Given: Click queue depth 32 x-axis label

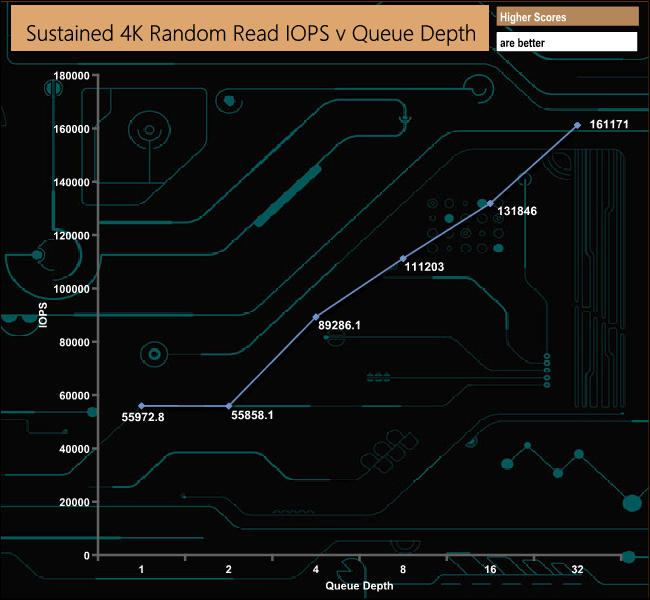Looking at the screenshot, I should click(577, 569).
